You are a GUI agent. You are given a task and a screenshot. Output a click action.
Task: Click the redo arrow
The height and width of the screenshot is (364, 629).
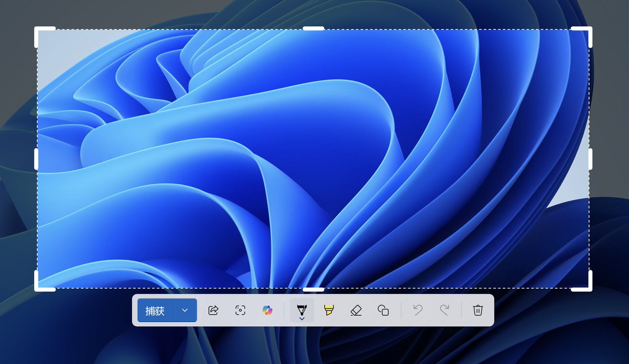444,311
